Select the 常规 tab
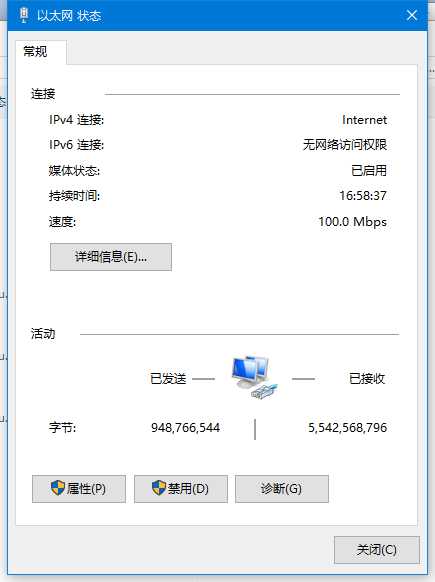 point(35,51)
